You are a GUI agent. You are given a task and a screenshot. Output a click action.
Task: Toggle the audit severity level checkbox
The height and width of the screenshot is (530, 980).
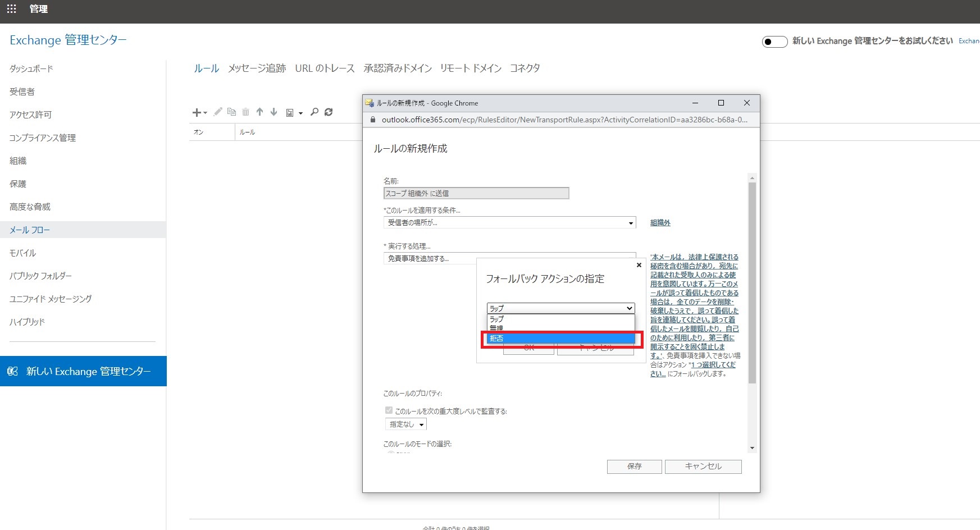click(389, 410)
